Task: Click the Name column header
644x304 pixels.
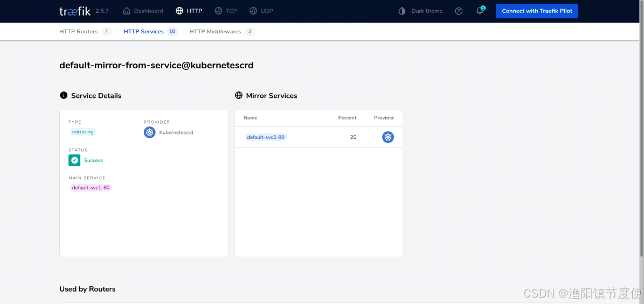Action: coord(251,118)
